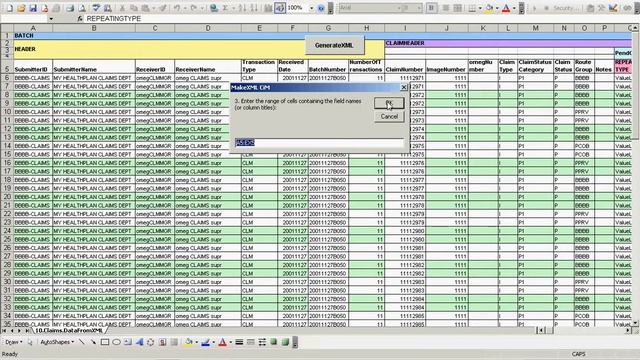Screen dimensions: 640x360
Task: Select the Rectangle drawing tool
Action: pos(105,342)
